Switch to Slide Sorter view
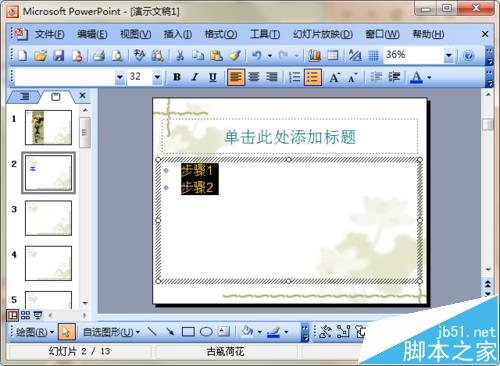This screenshot has width=500, height=366. tap(25, 315)
